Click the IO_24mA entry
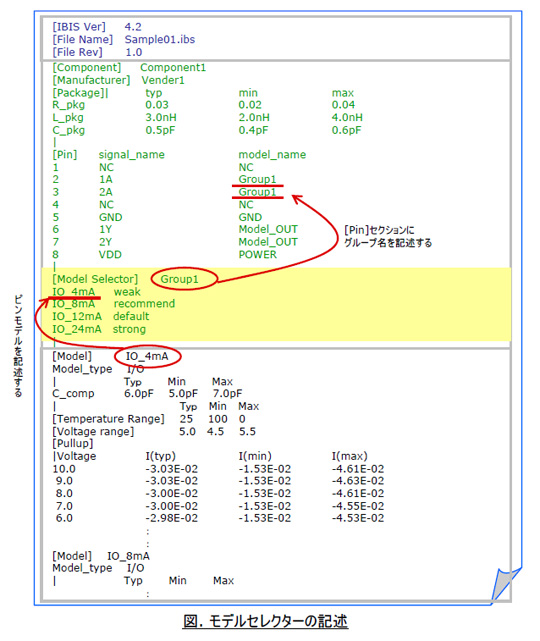The height and width of the screenshot is (641, 540). 77,329
